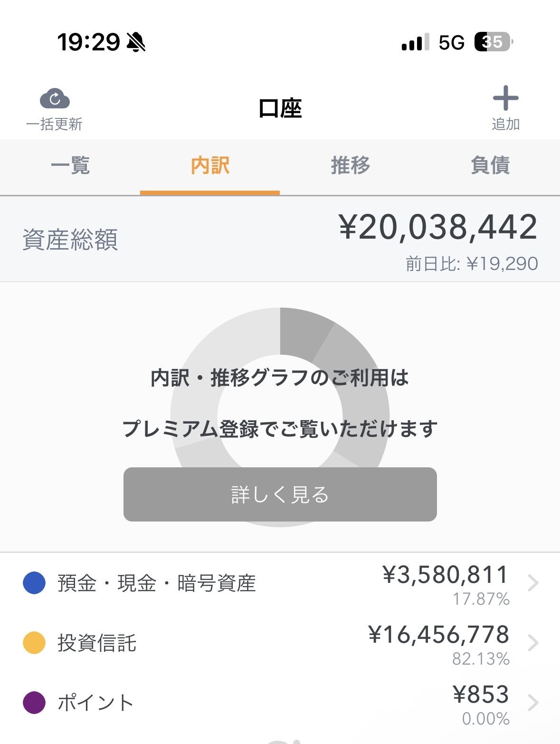The image size is (560, 744).
Task: Tap the 一括更新 cloud refresh icon
Action: click(55, 99)
